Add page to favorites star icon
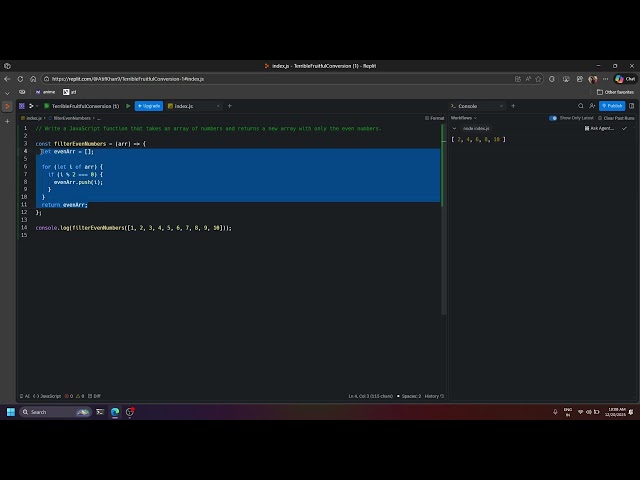Viewport: 640px width, 480px height. click(538, 79)
